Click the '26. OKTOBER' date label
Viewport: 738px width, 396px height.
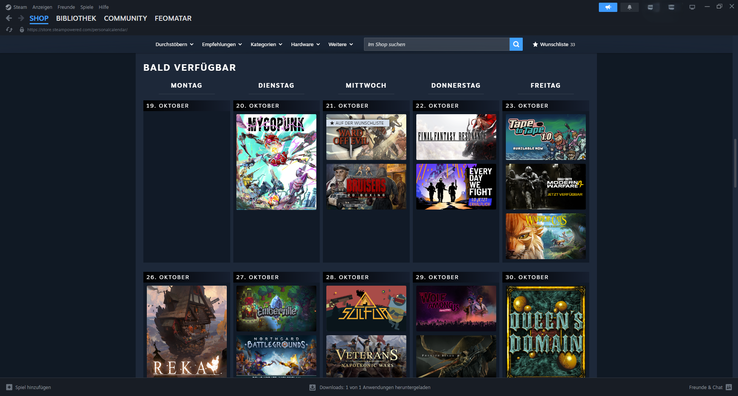168,277
